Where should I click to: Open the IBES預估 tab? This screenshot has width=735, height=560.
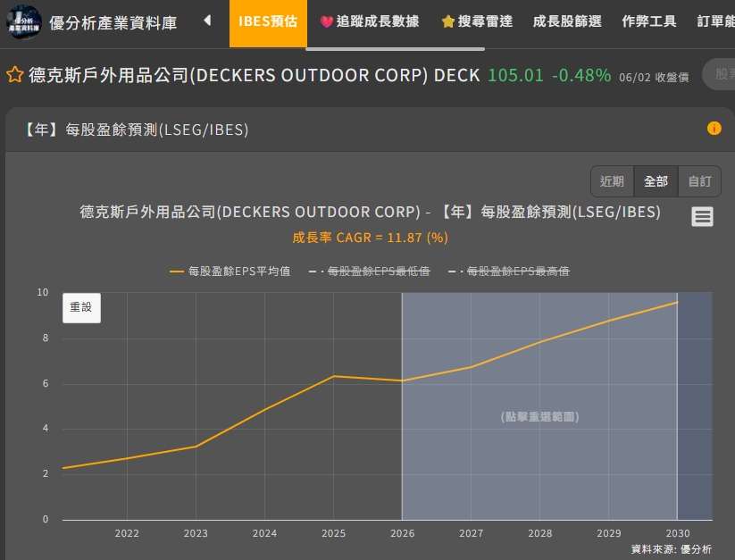pyautogui.click(x=268, y=22)
